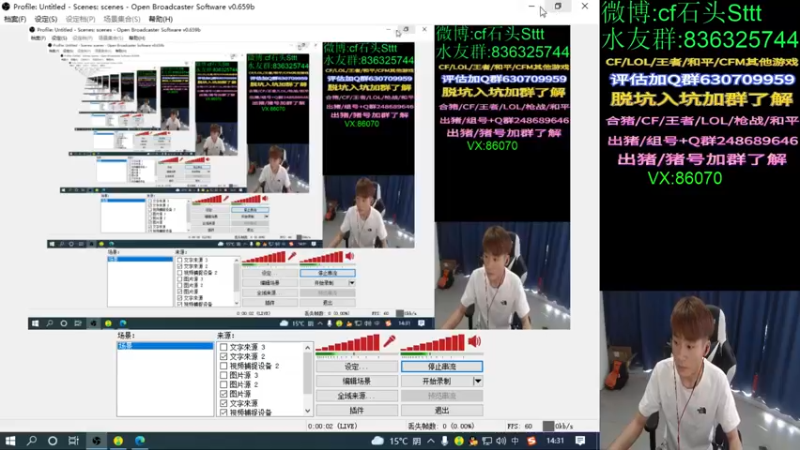The image size is (800, 450).
Task: Open the network icon in system tray
Action: tap(487, 441)
